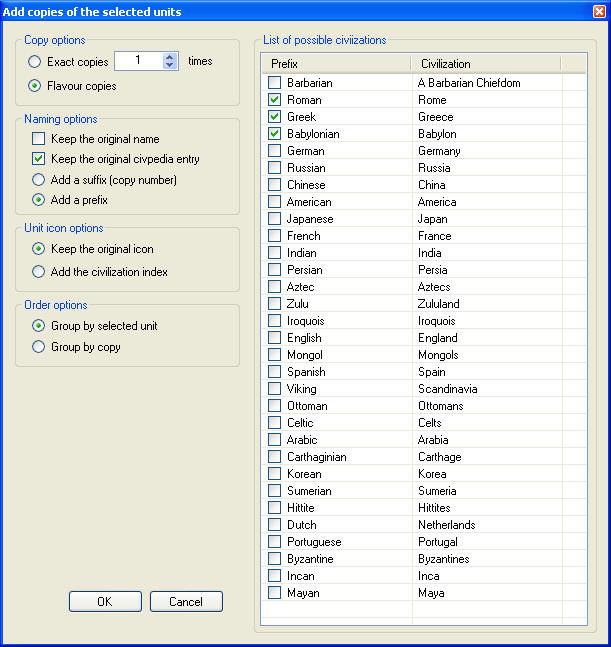Uncheck the Roman civilization checkbox

(274, 99)
